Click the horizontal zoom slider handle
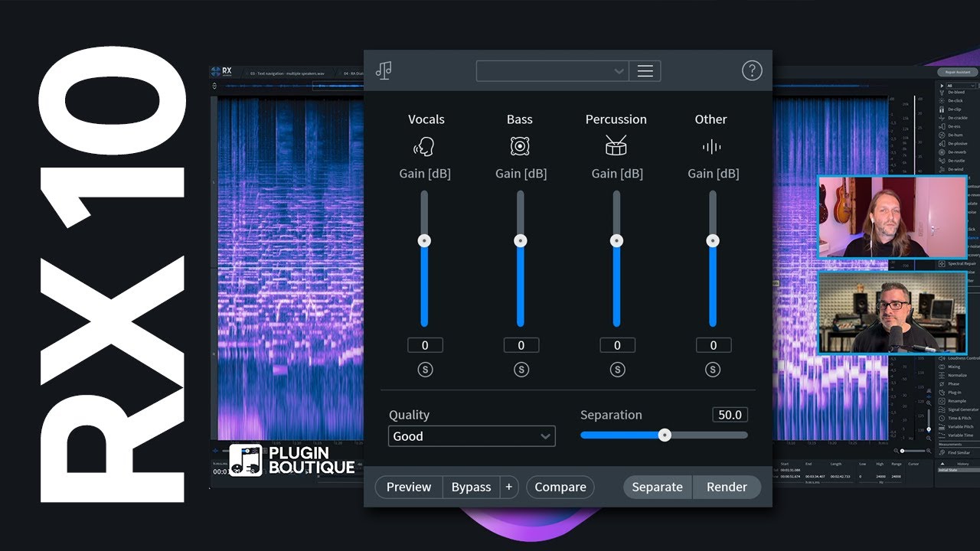980x551 pixels. pyautogui.click(x=902, y=451)
